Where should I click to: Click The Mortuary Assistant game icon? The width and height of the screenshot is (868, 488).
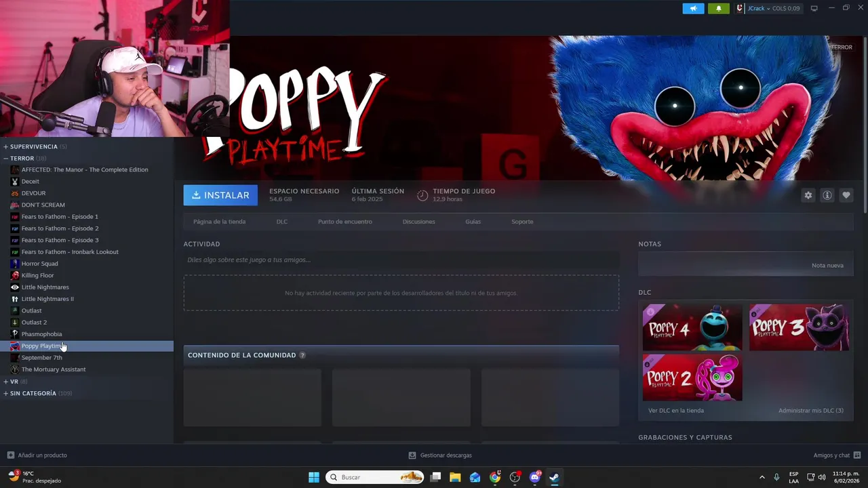coord(15,369)
